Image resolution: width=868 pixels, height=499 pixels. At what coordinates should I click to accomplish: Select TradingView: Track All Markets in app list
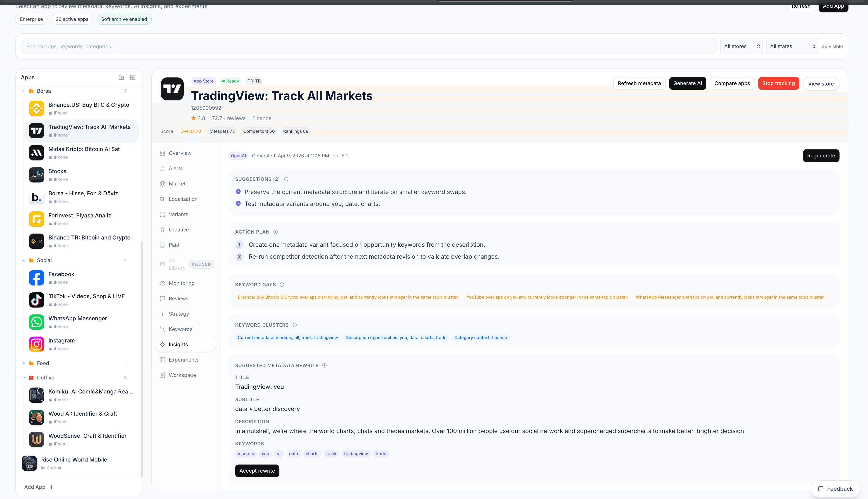(82, 131)
